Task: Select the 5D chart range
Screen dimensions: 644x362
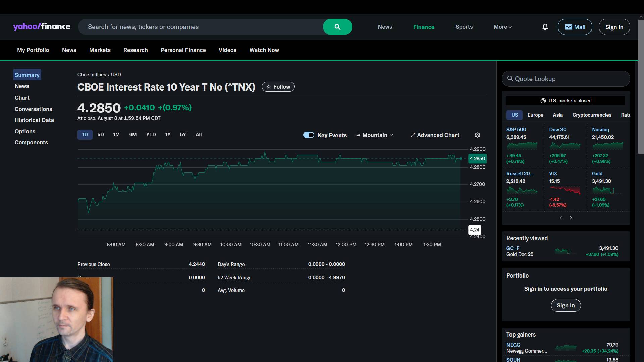Action: (101, 135)
